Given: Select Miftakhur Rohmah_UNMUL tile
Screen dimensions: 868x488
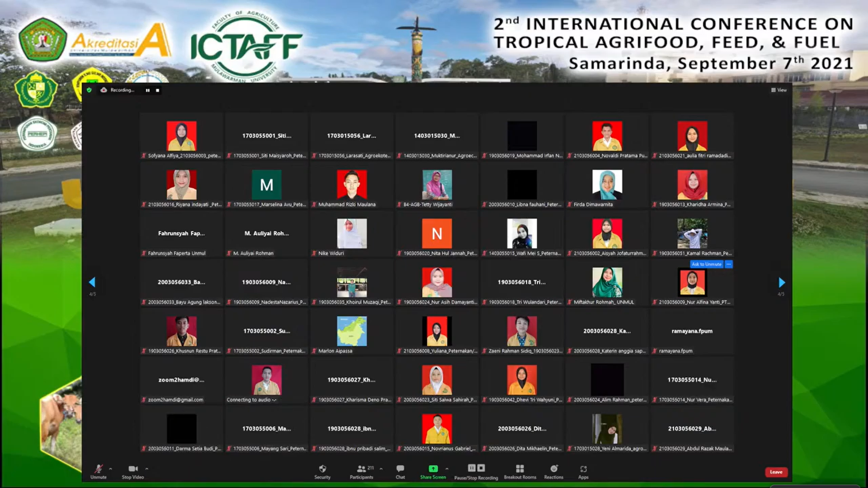Looking at the screenshot, I should click(607, 282).
